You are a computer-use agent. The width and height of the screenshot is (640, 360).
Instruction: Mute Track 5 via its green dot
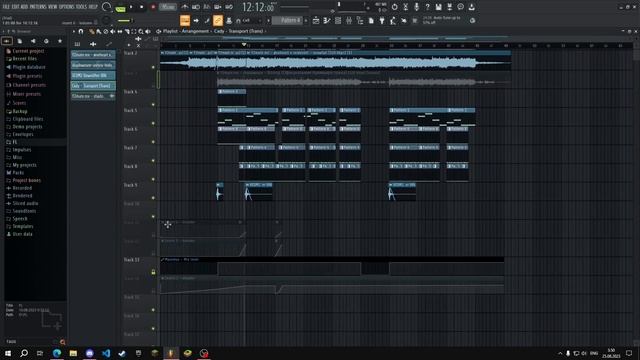(153, 123)
